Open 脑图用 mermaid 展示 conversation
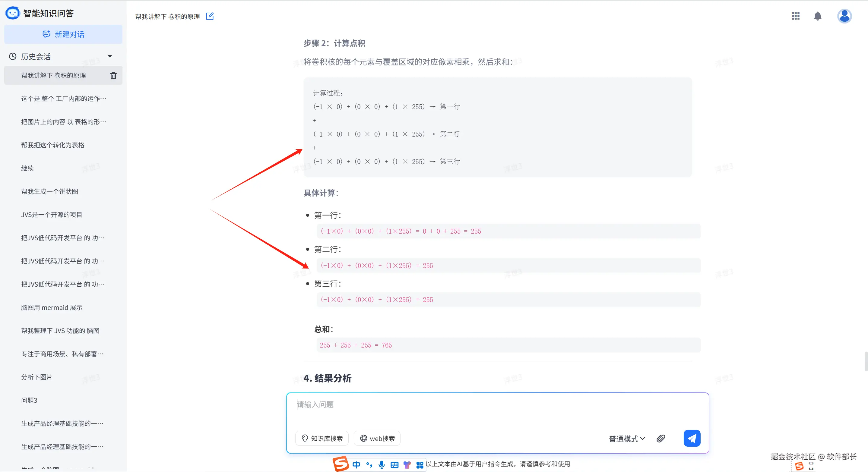This screenshot has width=868, height=472. click(52, 307)
